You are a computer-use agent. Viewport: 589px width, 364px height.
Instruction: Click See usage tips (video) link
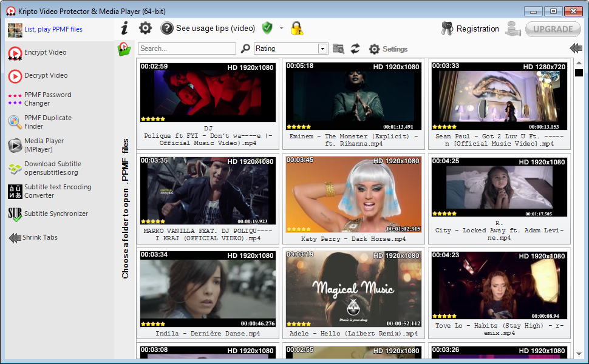215,28
